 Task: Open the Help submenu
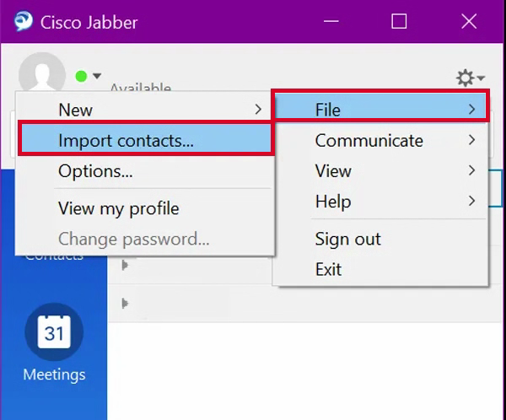(380, 201)
